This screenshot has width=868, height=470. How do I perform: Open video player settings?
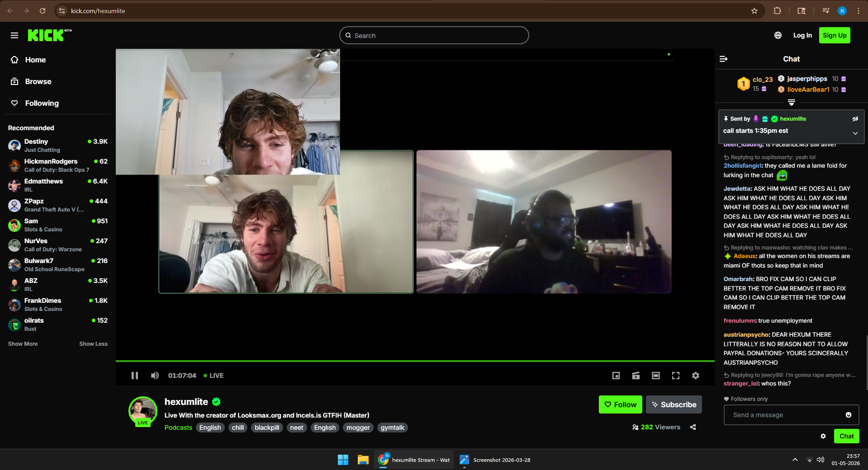pyautogui.click(x=696, y=376)
